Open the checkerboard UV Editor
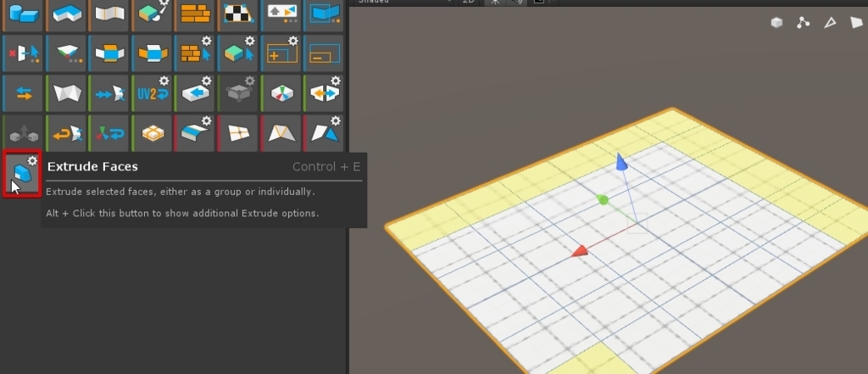 click(238, 14)
